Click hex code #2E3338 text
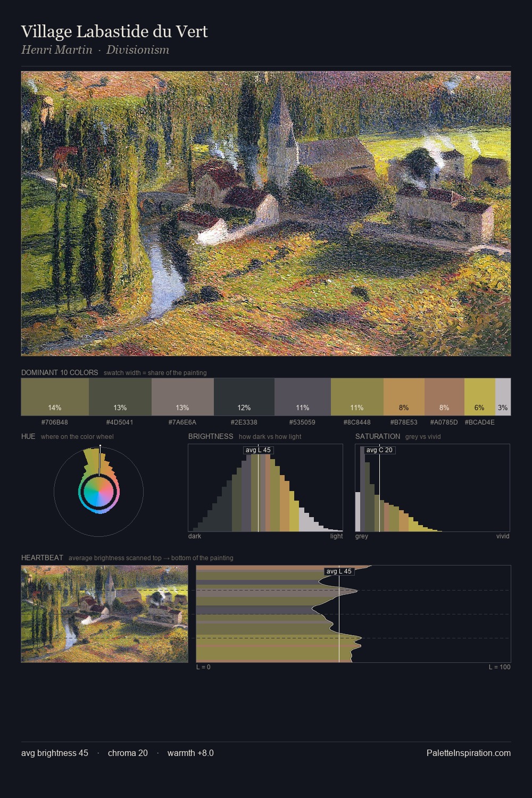Screen dimensions: 532x798 tap(244, 422)
